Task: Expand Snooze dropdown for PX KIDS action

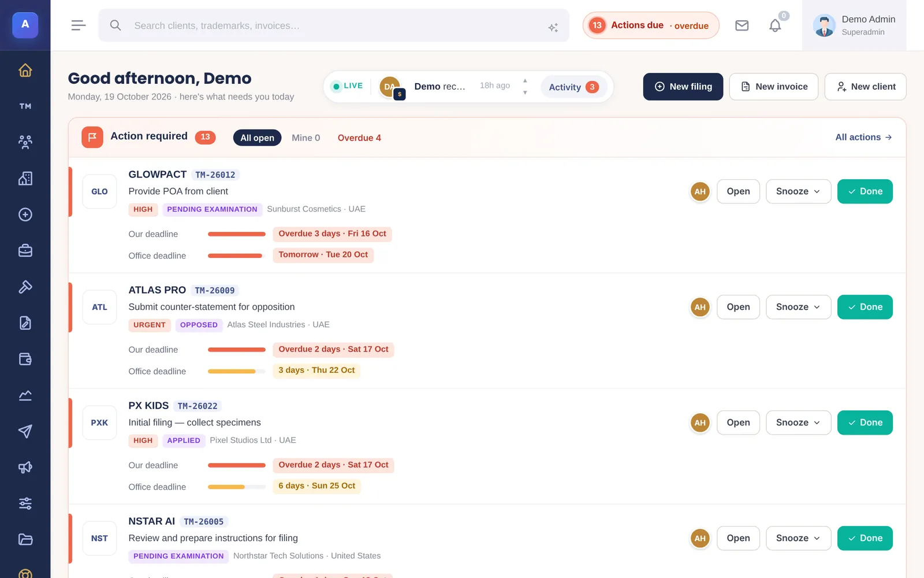Action: tap(798, 423)
